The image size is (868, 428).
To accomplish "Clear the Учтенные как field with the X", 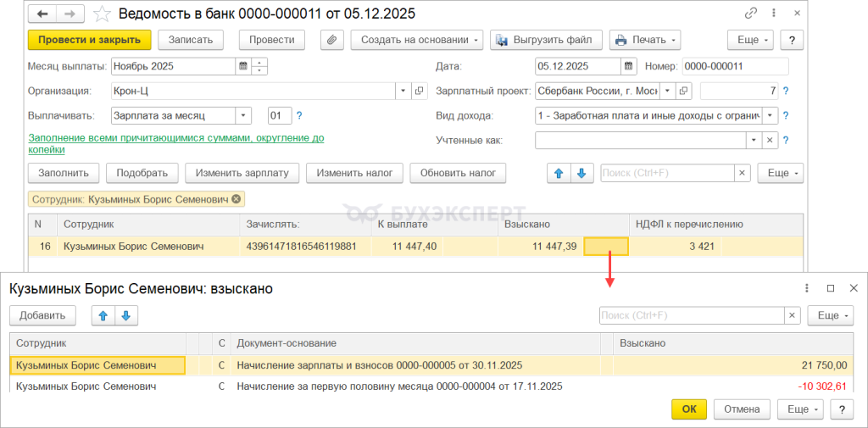I will 770,141.
